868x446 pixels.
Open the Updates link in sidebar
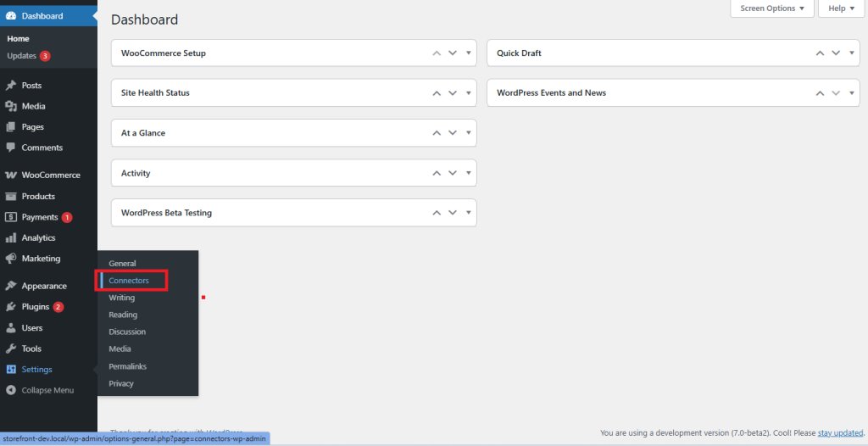(22, 56)
